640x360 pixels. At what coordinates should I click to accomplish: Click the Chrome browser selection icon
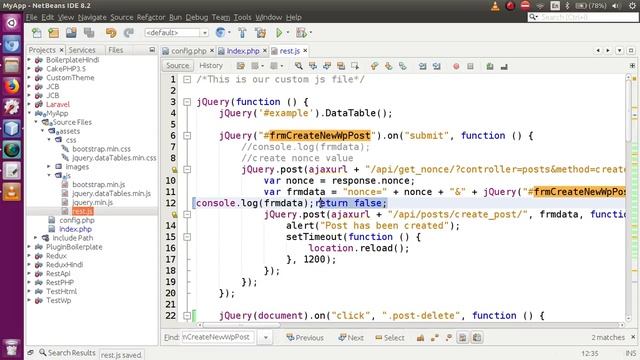[x=220, y=33]
